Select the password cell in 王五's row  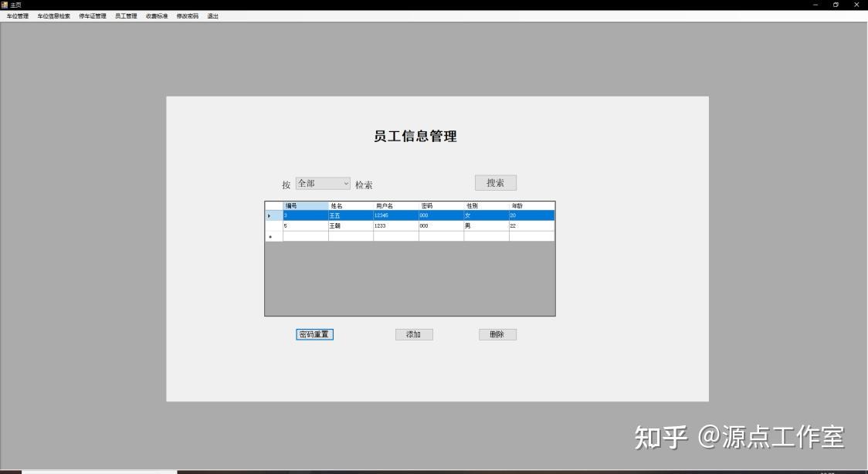coord(441,215)
